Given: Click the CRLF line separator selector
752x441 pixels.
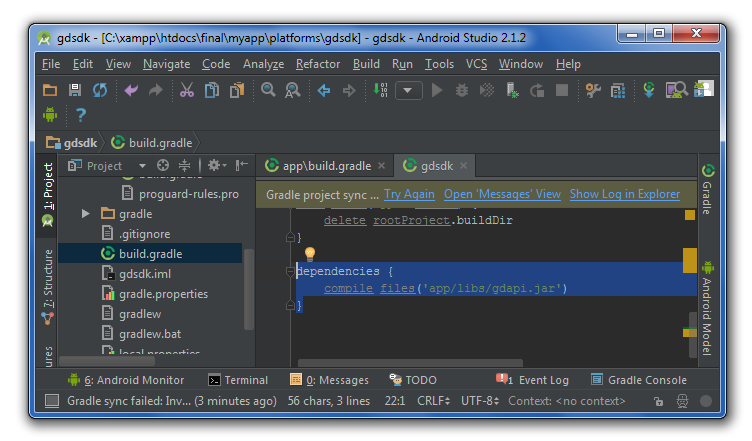Looking at the screenshot, I should click(434, 401).
